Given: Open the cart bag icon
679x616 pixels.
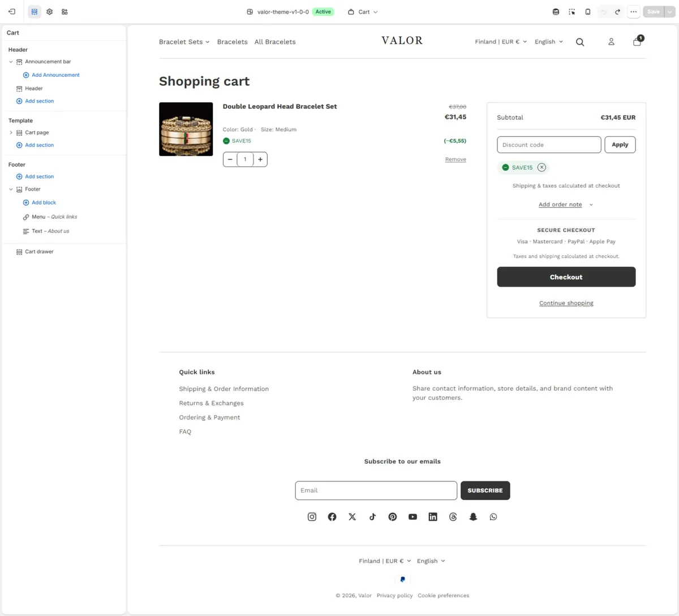Looking at the screenshot, I should click(x=637, y=41).
